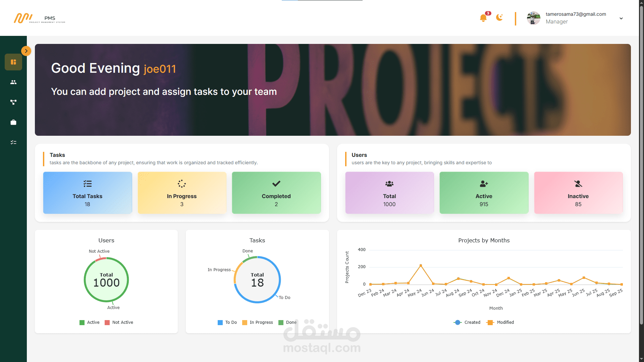The image size is (644, 362).
Task: Click the Total users group icon
Action: (389, 184)
